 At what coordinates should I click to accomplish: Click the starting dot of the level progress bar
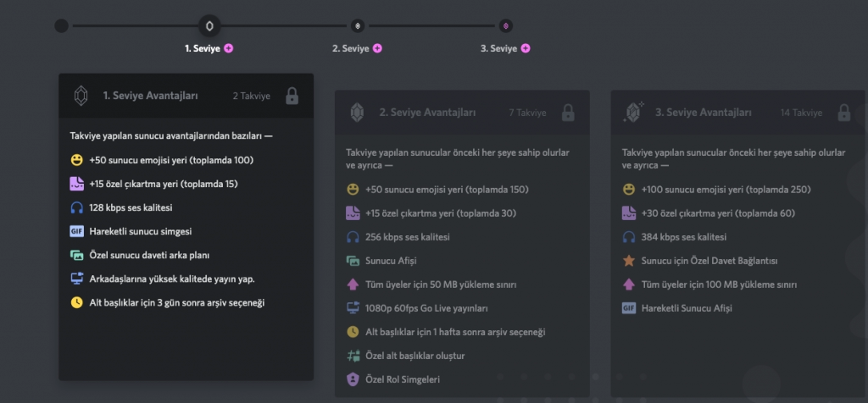click(61, 25)
